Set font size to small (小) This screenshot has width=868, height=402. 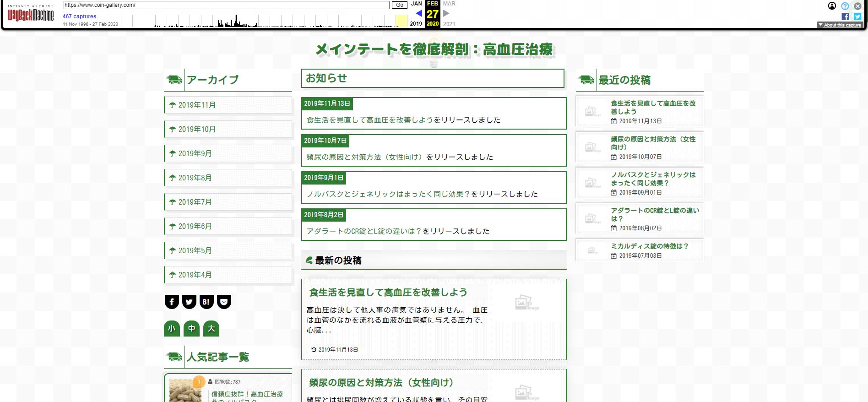coord(172,328)
